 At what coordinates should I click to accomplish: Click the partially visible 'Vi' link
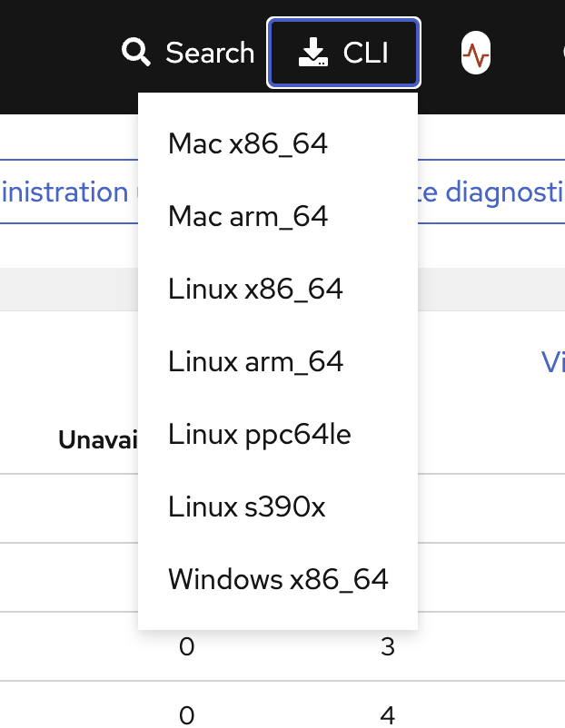[552, 362]
